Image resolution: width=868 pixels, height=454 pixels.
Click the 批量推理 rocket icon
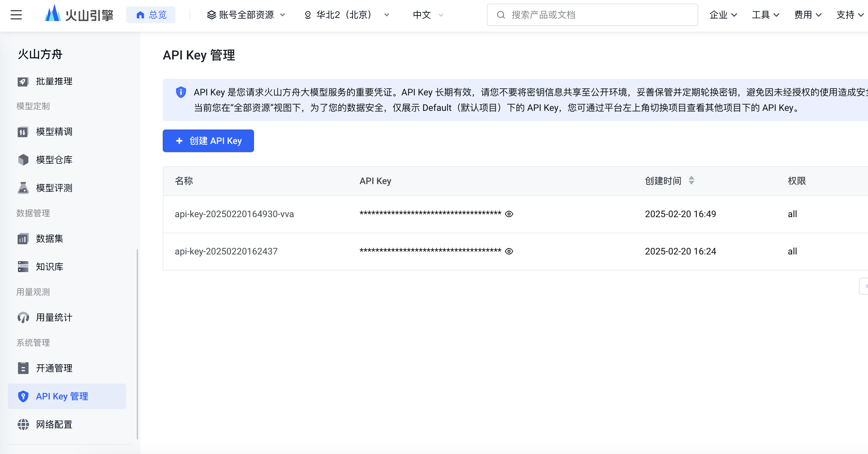[23, 82]
